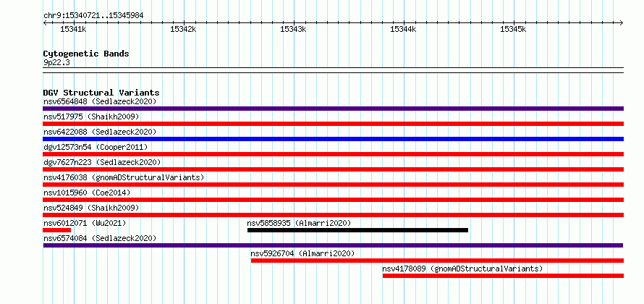Click the 15341k ruler tick label
The image size is (644, 304).
coord(73,29)
